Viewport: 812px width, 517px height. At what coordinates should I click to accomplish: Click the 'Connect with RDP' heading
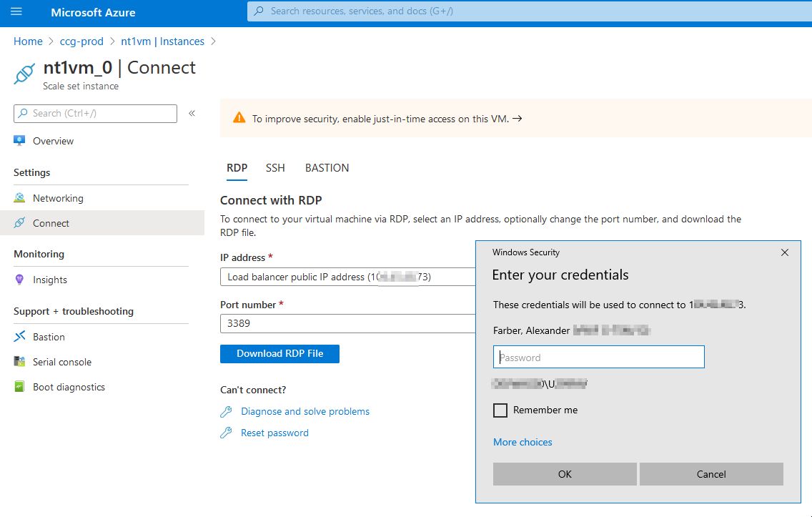point(271,200)
